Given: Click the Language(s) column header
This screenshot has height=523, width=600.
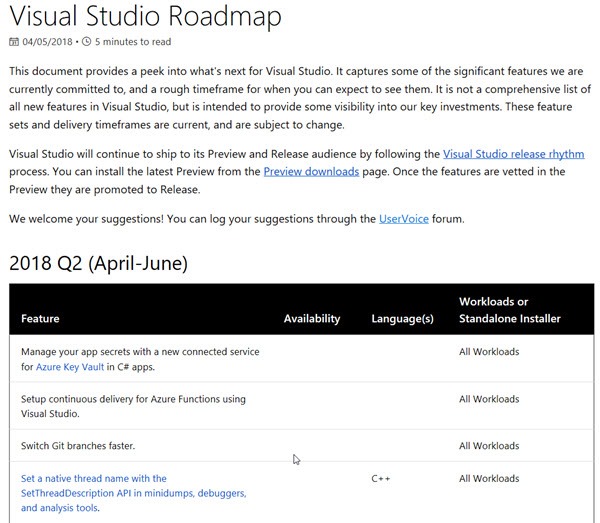Looking at the screenshot, I should tap(402, 319).
